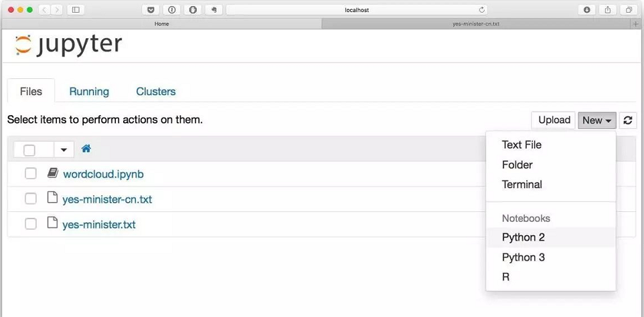Open the Safari share menu
The height and width of the screenshot is (317, 644).
tap(608, 10)
